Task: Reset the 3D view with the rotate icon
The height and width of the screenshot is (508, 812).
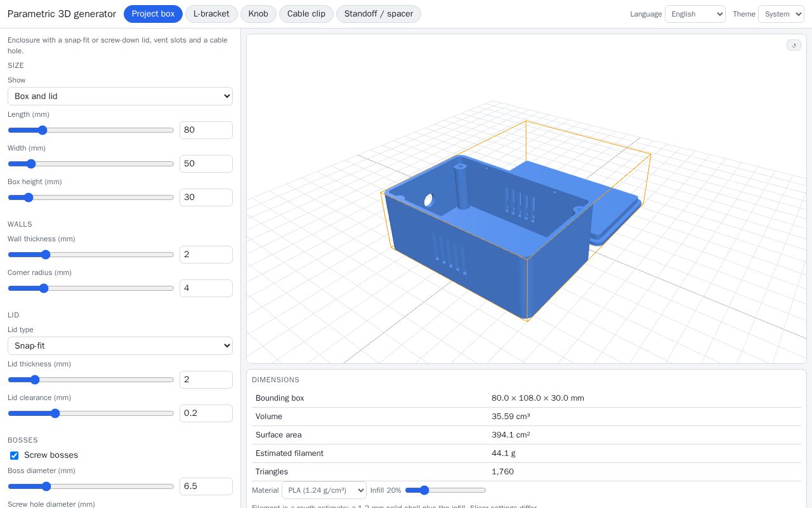Action: pos(794,45)
